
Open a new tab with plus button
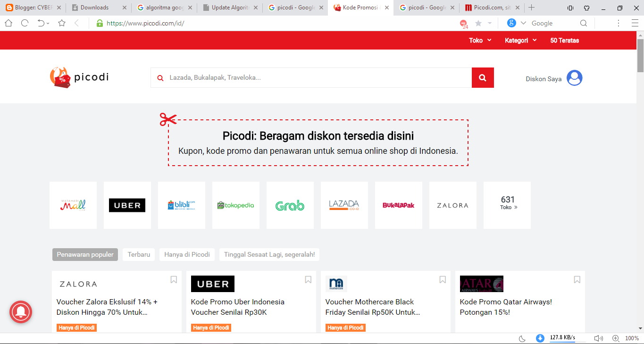coord(532,8)
